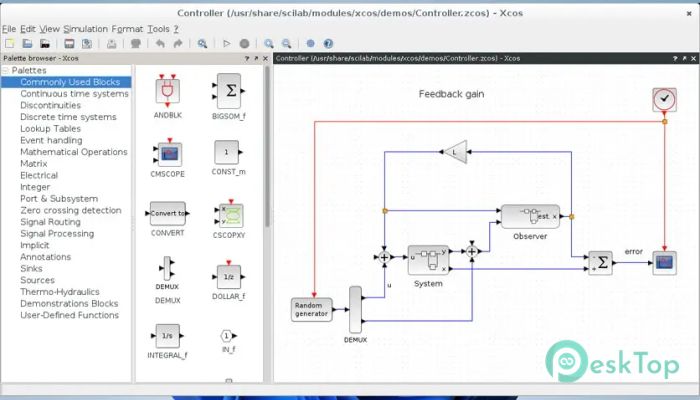
Task: Select the clock block at top right
Action: pos(664,99)
